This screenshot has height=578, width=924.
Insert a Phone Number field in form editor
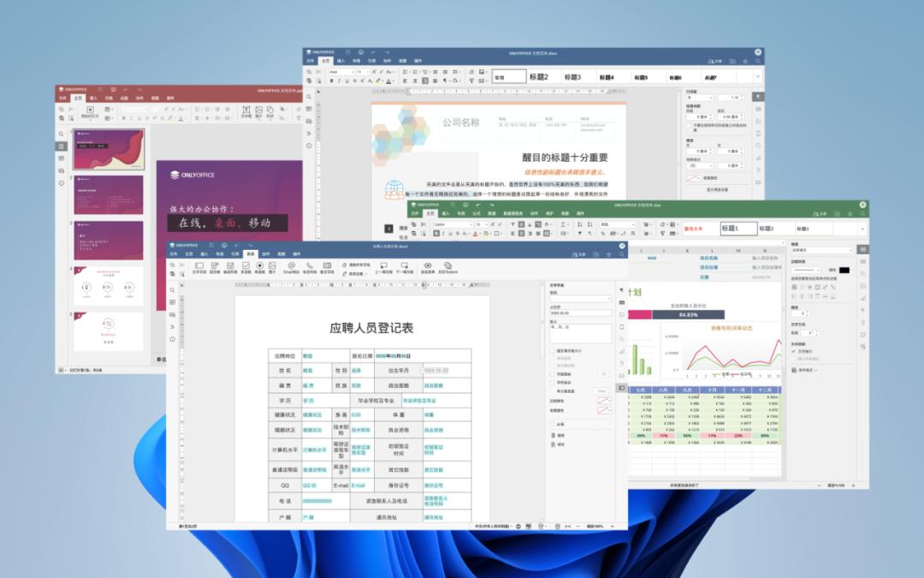point(310,265)
